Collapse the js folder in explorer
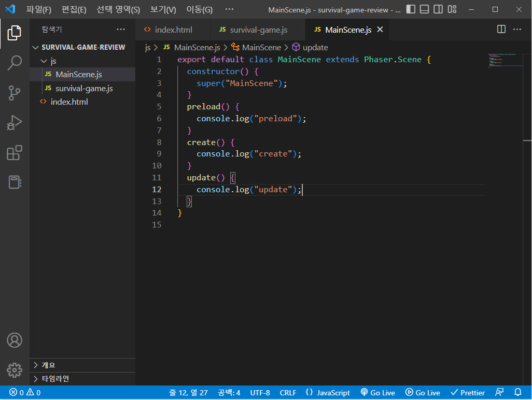Viewport: 532px width, 400px height. (x=82, y=61)
